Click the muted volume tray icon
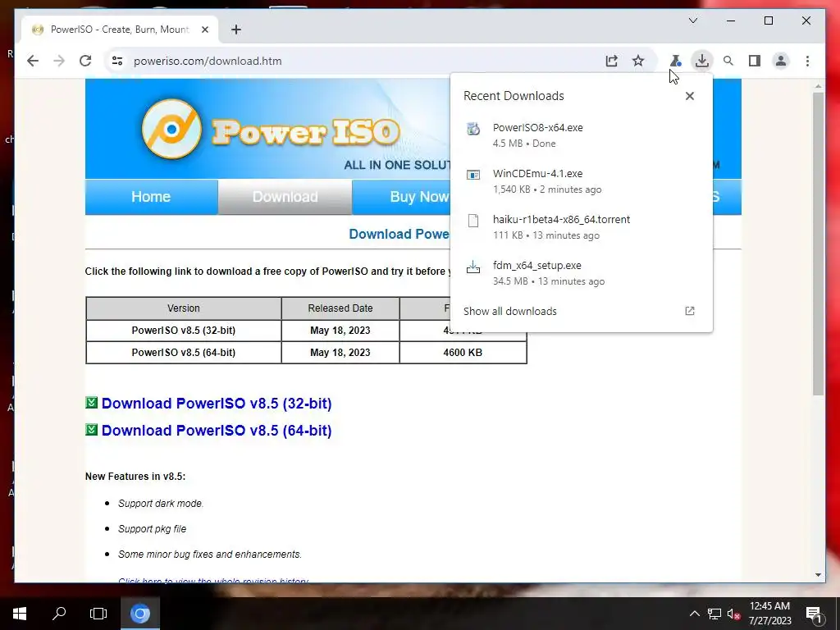The image size is (840, 630). (733, 614)
